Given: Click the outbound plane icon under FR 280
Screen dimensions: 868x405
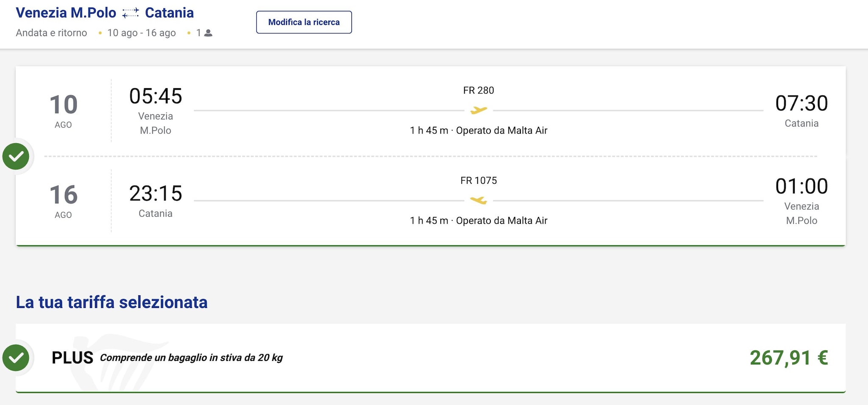Looking at the screenshot, I should coord(479,110).
